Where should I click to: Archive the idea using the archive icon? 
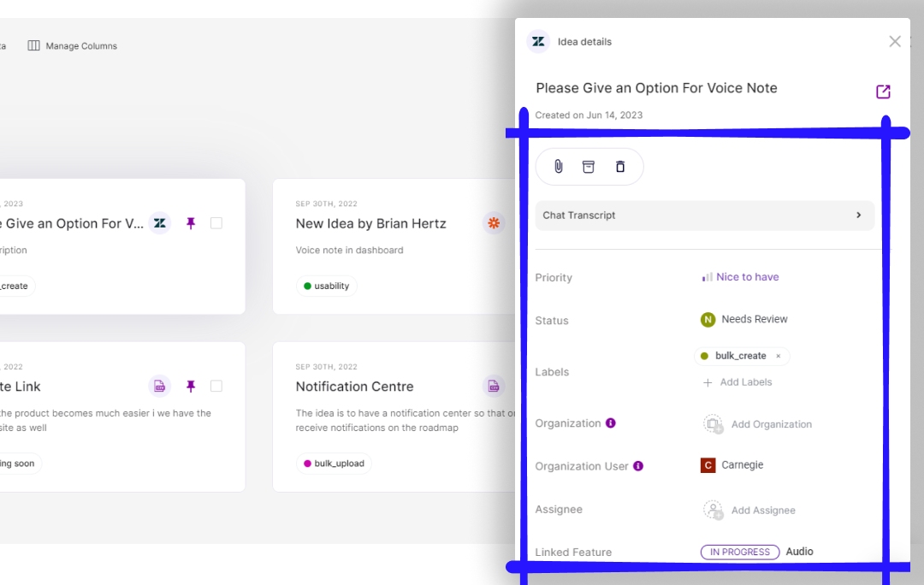(589, 167)
